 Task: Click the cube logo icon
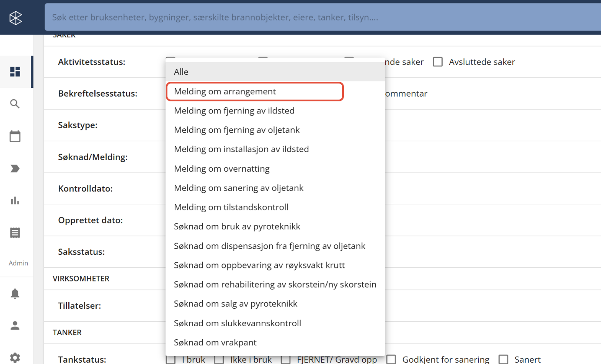[16, 17]
